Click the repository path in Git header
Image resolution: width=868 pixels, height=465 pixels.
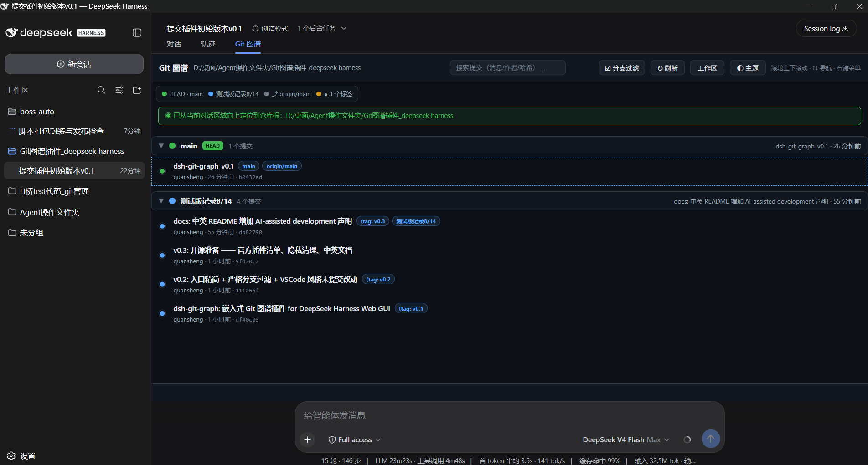(x=277, y=68)
